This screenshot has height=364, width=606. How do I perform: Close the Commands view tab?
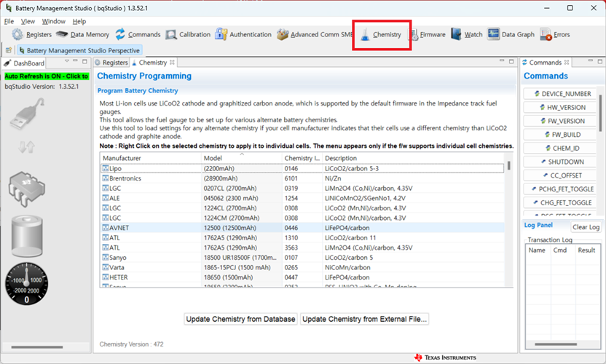567,62
